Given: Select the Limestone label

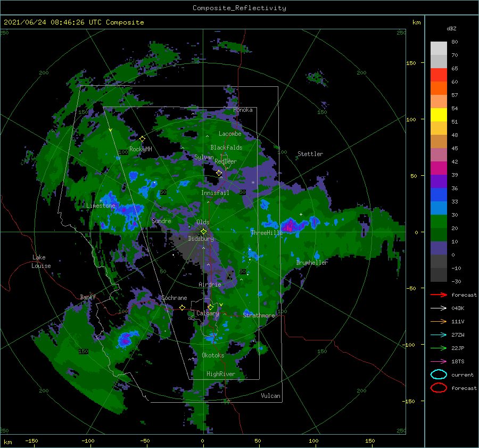Looking at the screenshot, I should point(101,206).
